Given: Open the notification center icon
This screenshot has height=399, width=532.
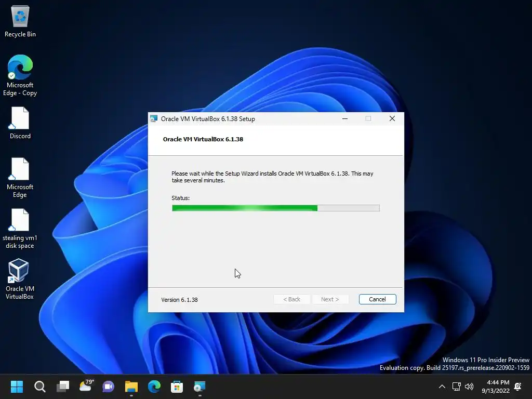Looking at the screenshot, I should click(x=518, y=387).
